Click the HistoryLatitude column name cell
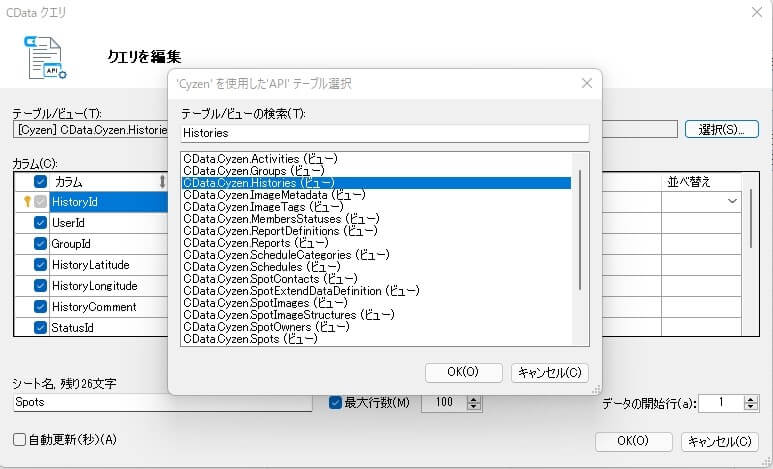The image size is (773, 469). click(108, 265)
